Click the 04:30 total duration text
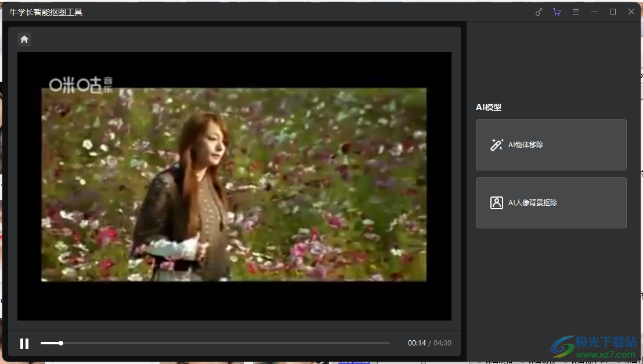The width and height of the screenshot is (643, 364). click(442, 343)
